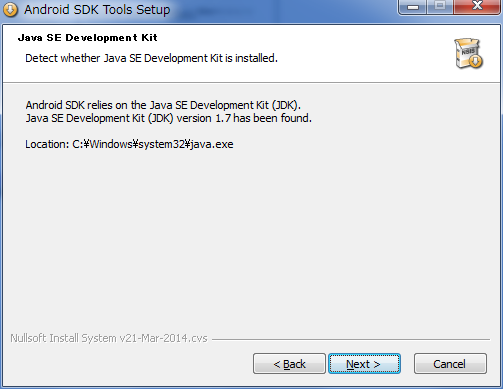The height and width of the screenshot is (389, 503).
Task: Click the Android SDK Tools Setup title text
Action: (x=97, y=10)
